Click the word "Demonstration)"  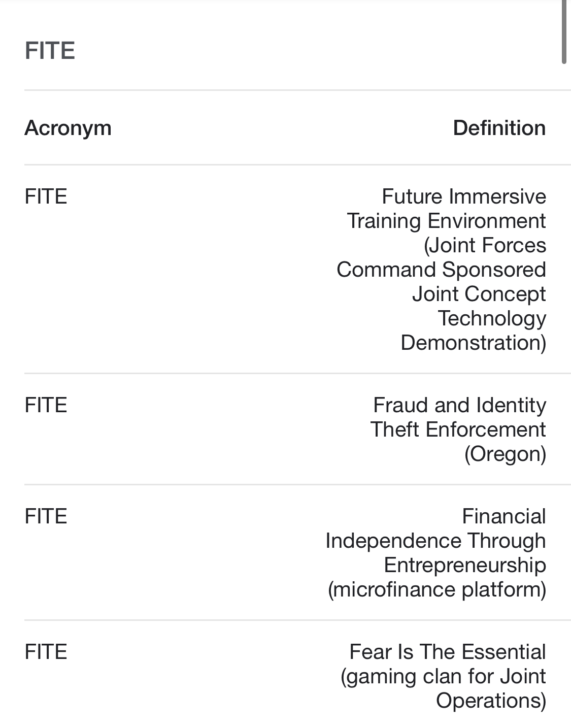(474, 343)
